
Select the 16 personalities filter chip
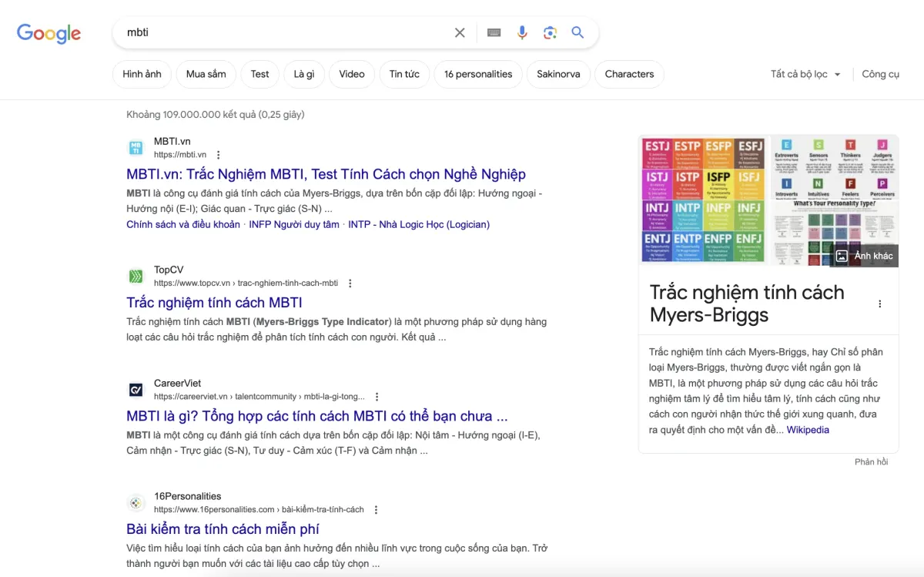tap(478, 74)
